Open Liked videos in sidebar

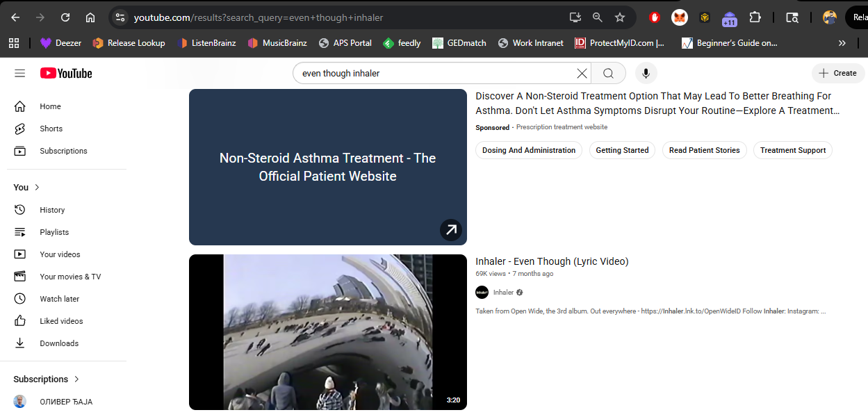pos(61,321)
